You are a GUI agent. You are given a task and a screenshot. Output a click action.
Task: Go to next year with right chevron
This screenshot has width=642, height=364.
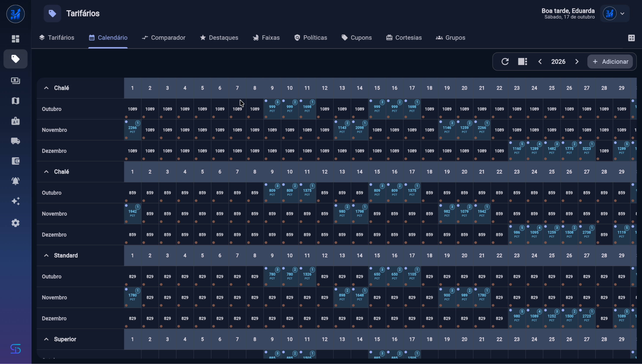577,62
